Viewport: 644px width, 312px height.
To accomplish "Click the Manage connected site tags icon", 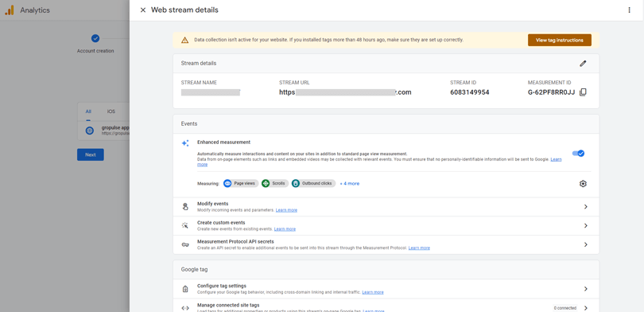I will tap(185, 308).
